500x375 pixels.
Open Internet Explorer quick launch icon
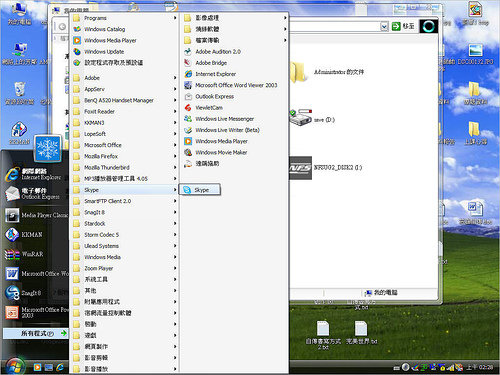point(60,367)
